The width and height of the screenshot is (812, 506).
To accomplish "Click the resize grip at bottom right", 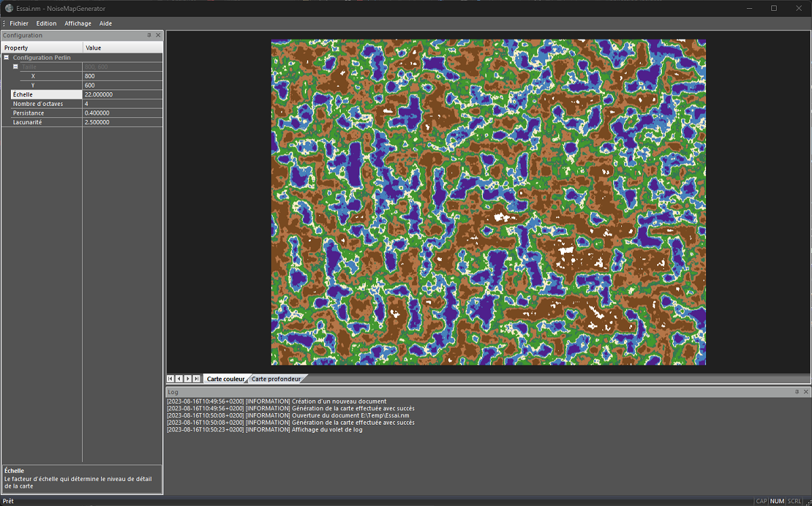I will [808, 502].
